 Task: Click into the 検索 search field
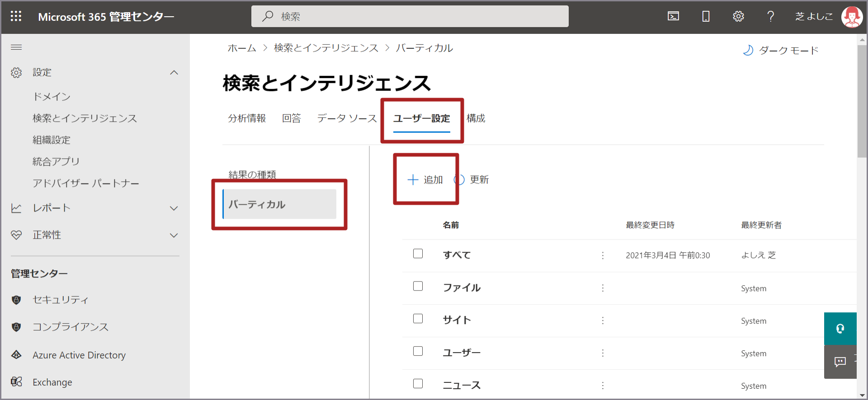pos(410,16)
